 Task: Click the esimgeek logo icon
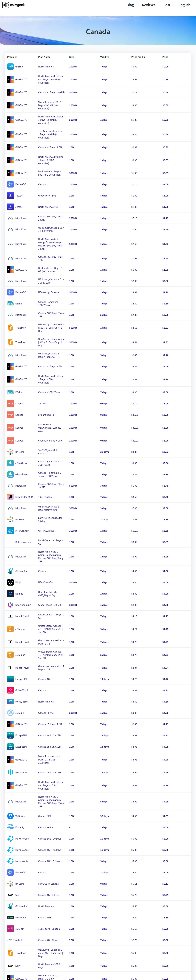click(x=6, y=5)
